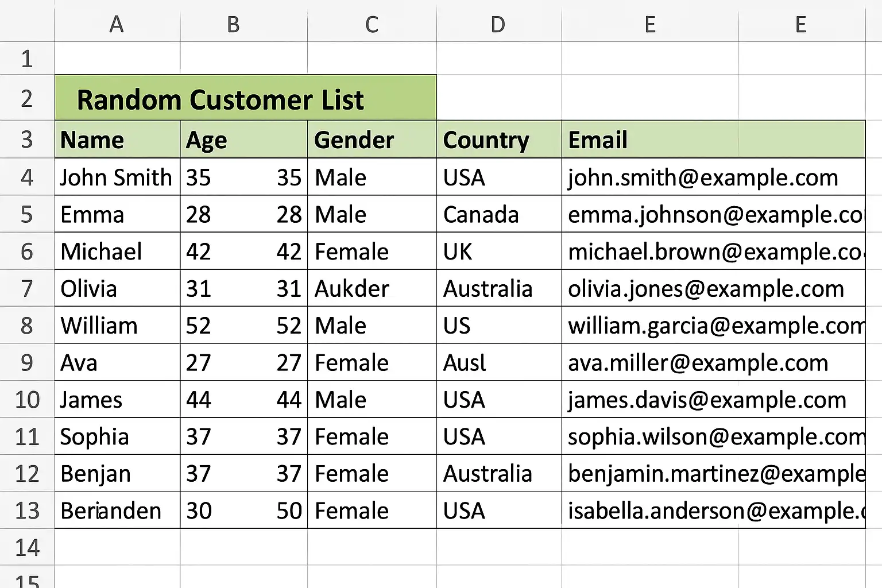Select the Berianden name cell

(x=117, y=510)
